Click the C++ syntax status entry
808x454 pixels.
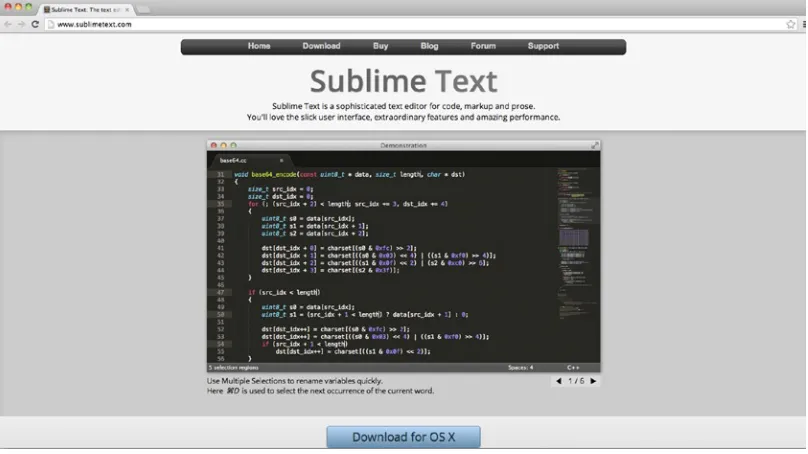pos(573,367)
